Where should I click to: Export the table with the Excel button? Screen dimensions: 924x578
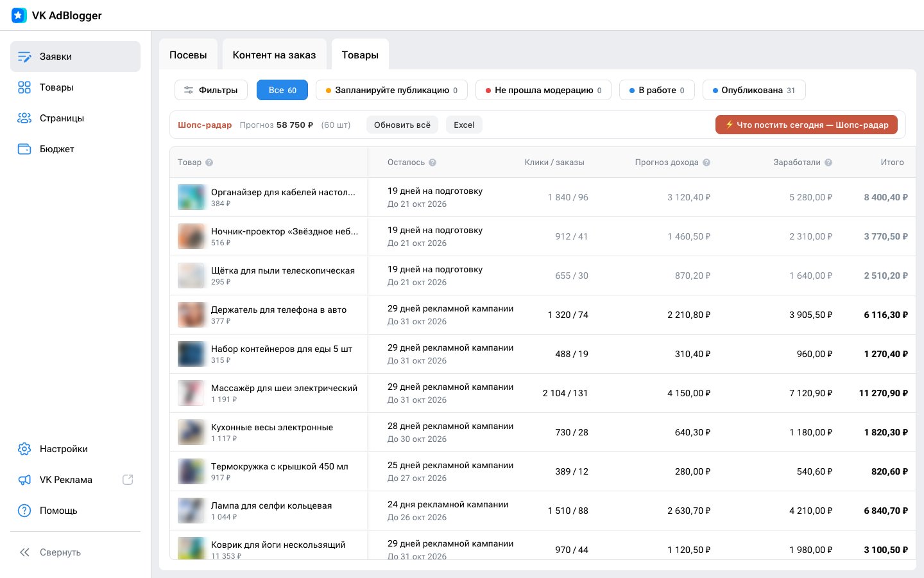click(x=464, y=125)
